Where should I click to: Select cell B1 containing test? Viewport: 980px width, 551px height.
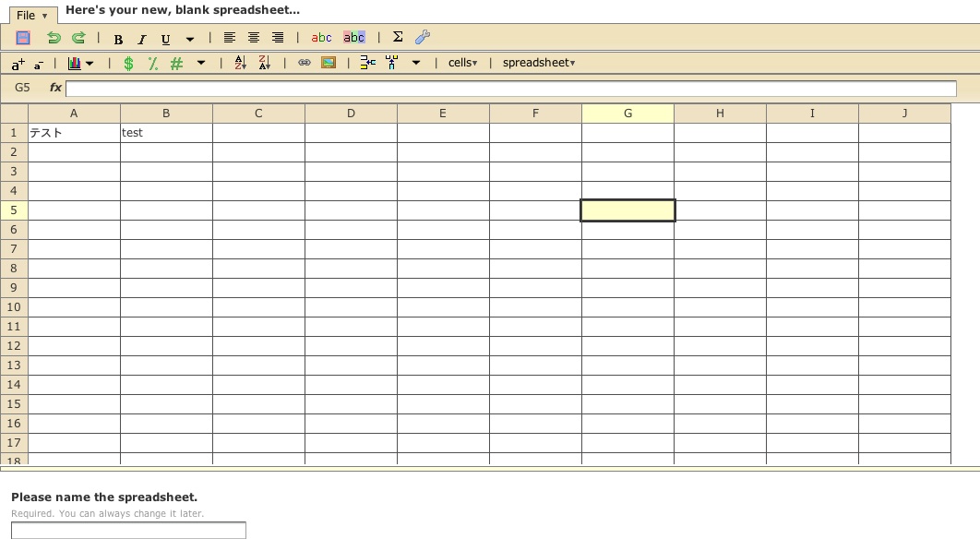166,133
